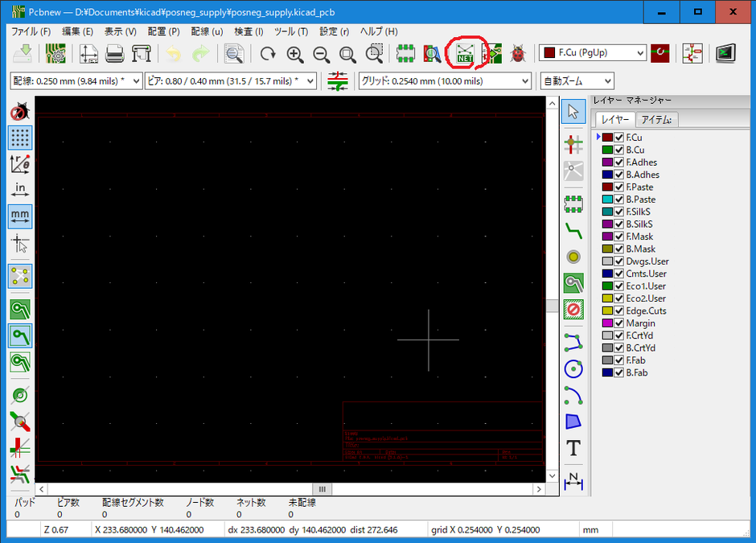Image resolution: width=756 pixels, height=543 pixels.
Task: Click the Zoom In magnifier icon
Action: tap(294, 54)
